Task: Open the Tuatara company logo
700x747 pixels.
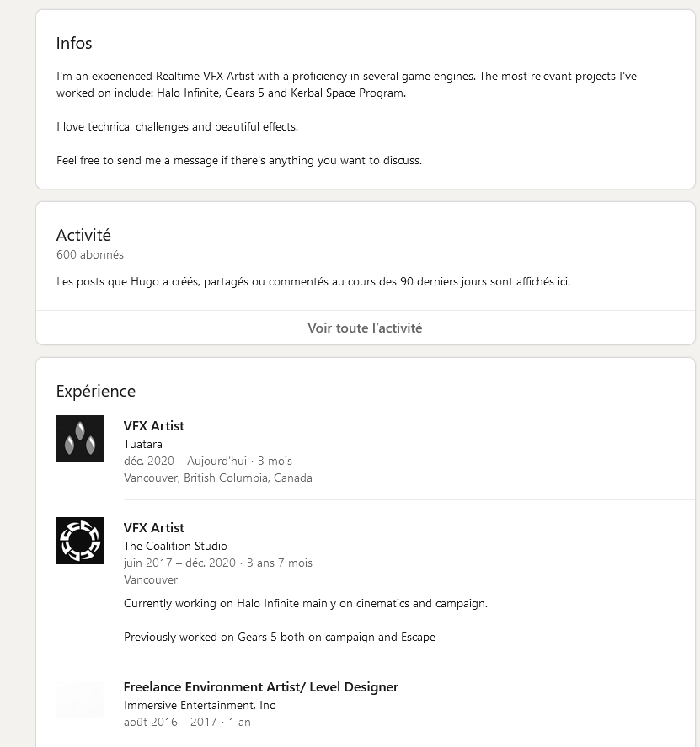Action: coord(79,438)
